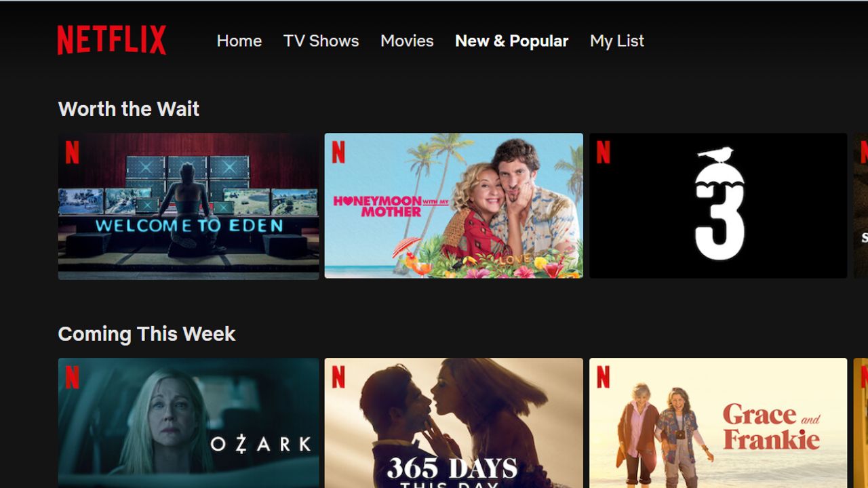Select the New & Popular tab
This screenshot has width=868, height=488.
[x=512, y=41]
